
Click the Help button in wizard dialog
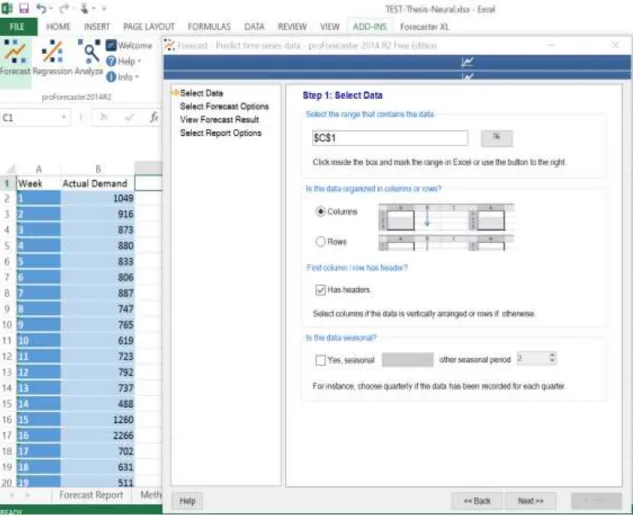pos(187,501)
